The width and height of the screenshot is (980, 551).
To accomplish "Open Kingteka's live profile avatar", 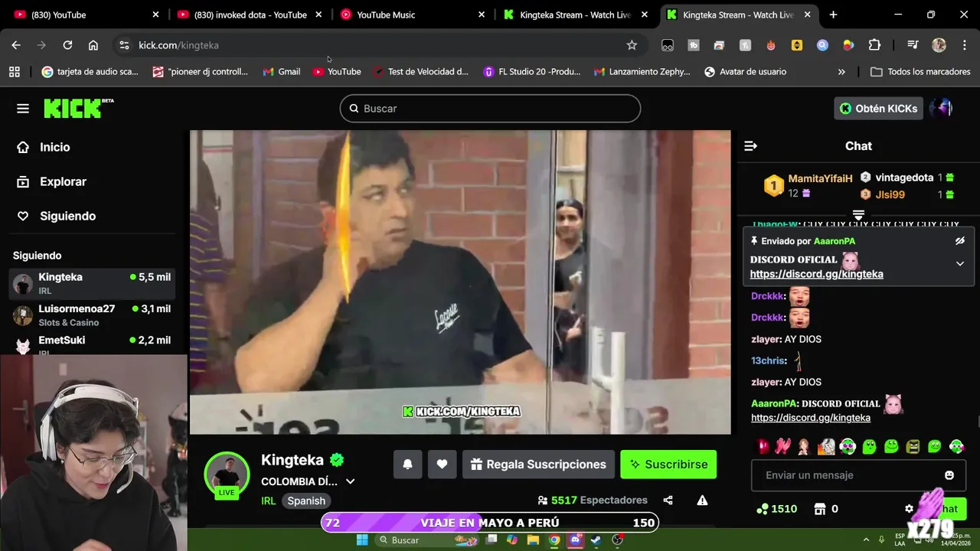I will tap(227, 474).
